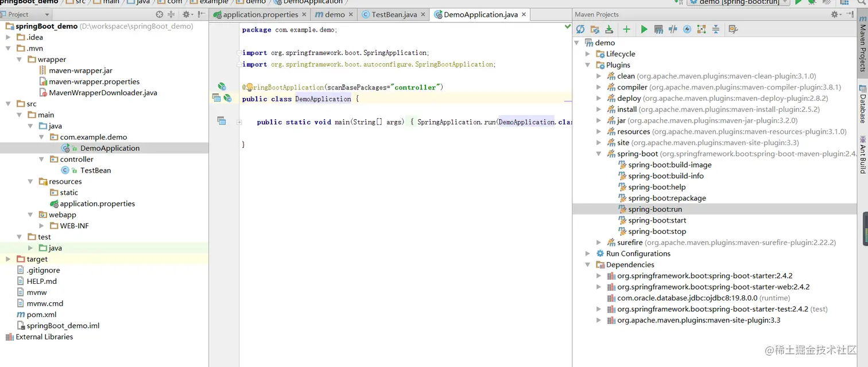Collapse all in Maven Projects toolbar

716,29
